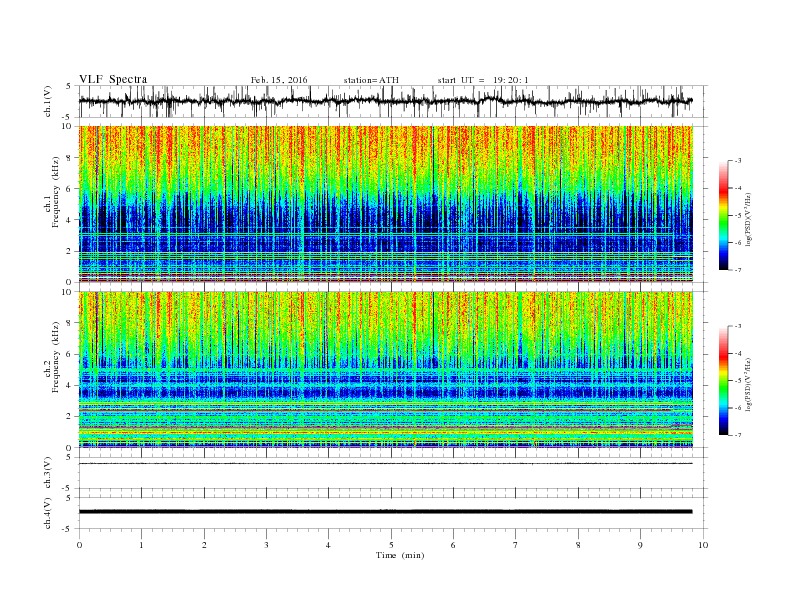792x612 pixels.
Task: Click the "6" kHz tick of ch.1 spectrogram
Action: coord(69,189)
